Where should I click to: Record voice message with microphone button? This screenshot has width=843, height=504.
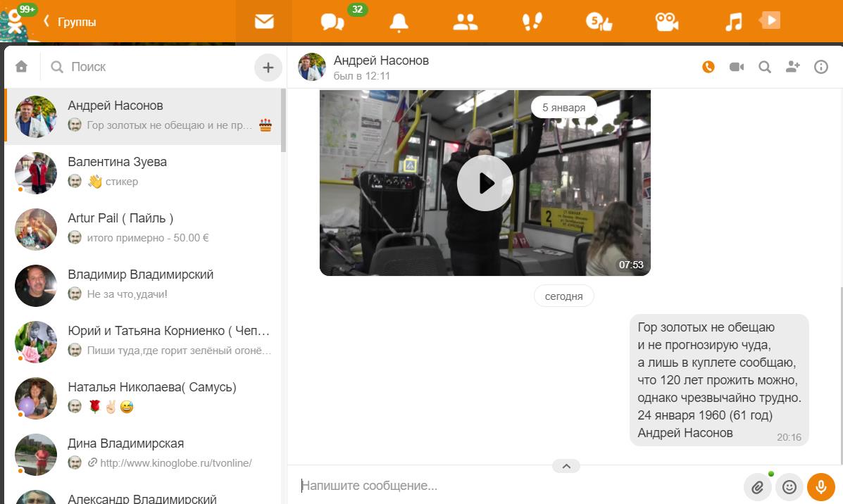pyautogui.click(x=821, y=487)
